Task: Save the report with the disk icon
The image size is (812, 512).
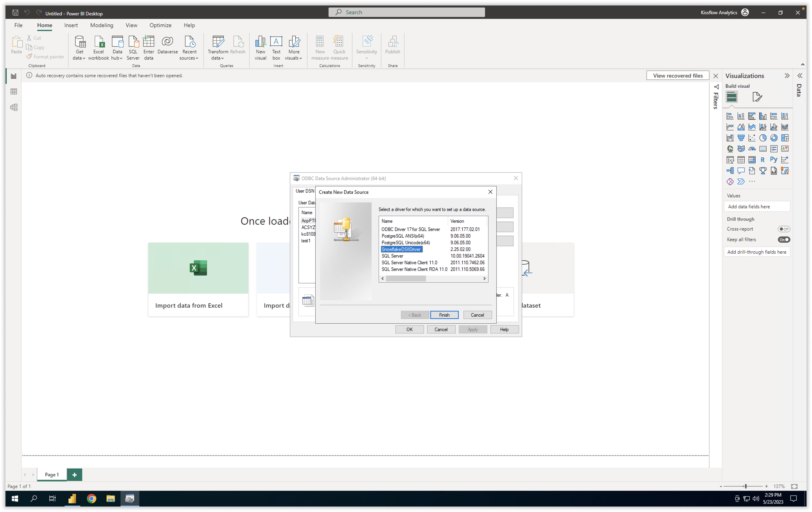Action: [x=15, y=13]
